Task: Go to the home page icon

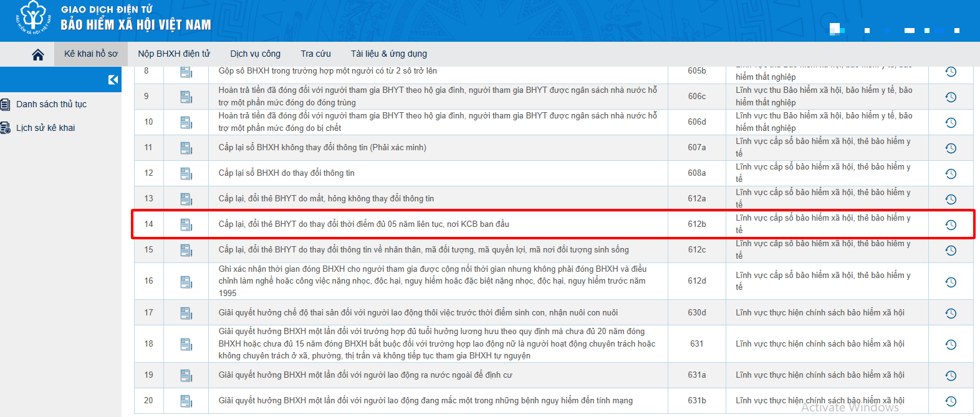Action: click(x=38, y=55)
